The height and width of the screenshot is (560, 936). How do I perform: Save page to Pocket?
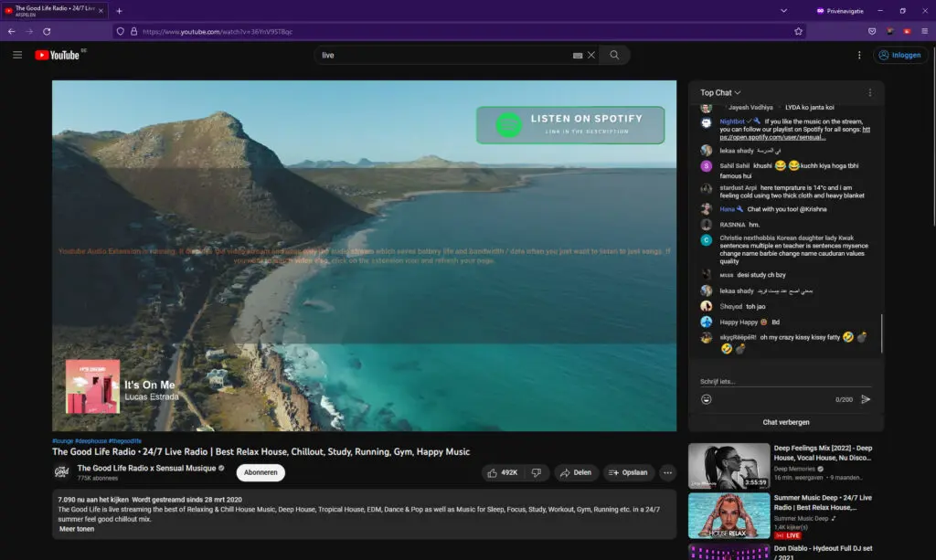click(x=871, y=32)
